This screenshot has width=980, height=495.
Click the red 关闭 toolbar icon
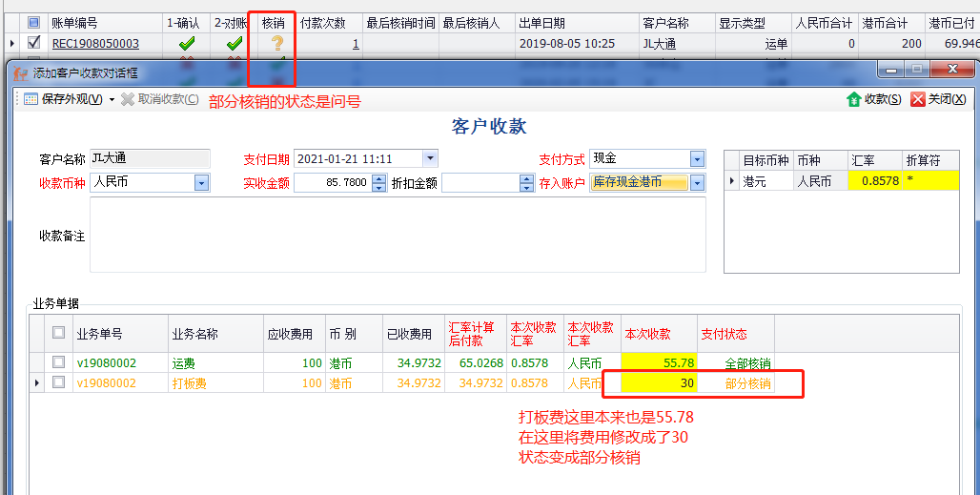pyautogui.click(x=918, y=99)
